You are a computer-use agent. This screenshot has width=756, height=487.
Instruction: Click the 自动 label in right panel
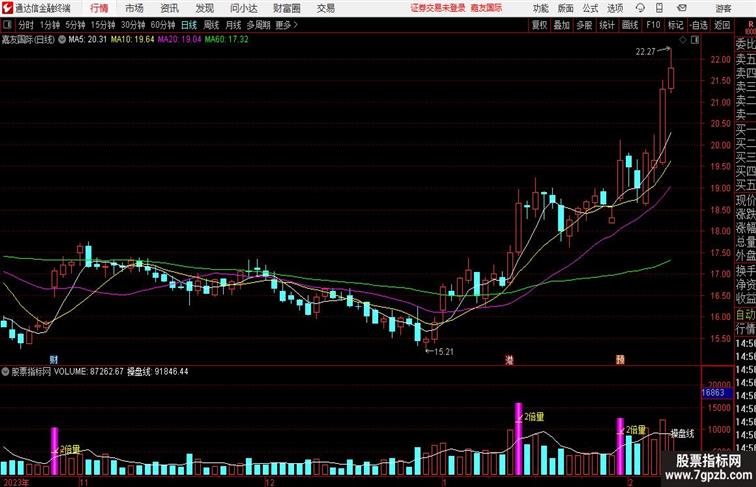(745, 315)
